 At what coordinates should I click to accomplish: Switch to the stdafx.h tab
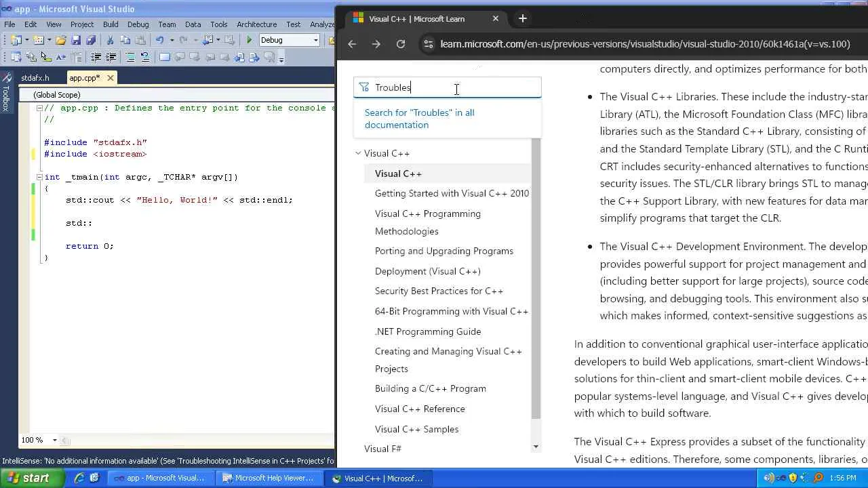tap(35, 78)
